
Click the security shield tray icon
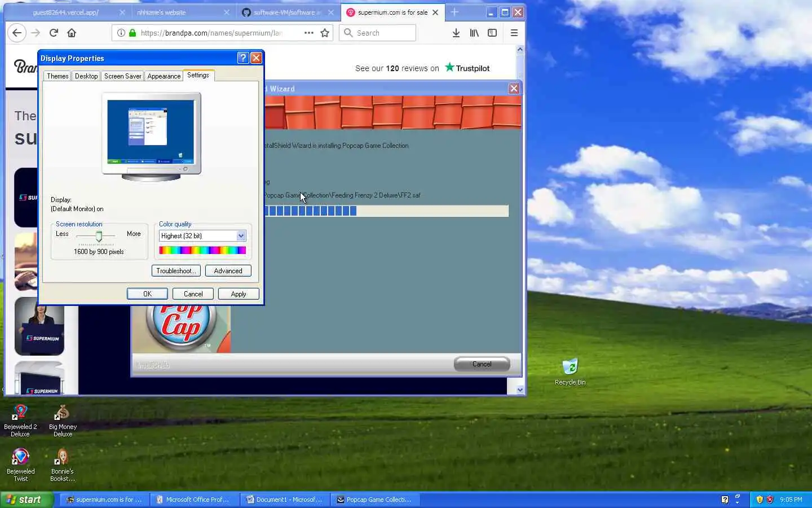click(x=760, y=500)
